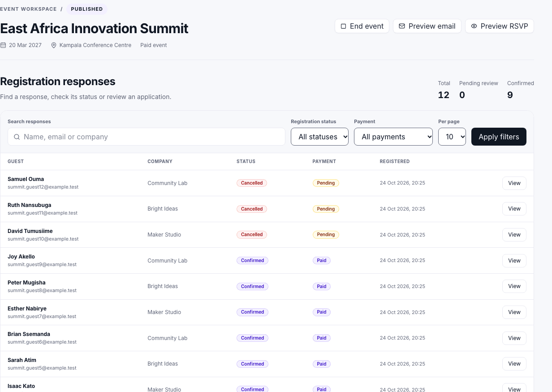
Task: Click Apply filters
Action: pos(499,137)
